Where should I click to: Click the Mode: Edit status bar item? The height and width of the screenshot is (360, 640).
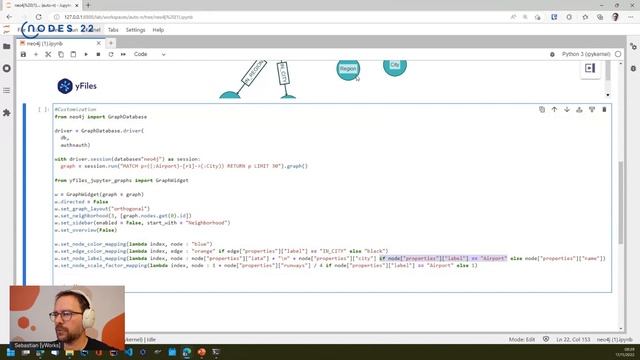coord(522,340)
